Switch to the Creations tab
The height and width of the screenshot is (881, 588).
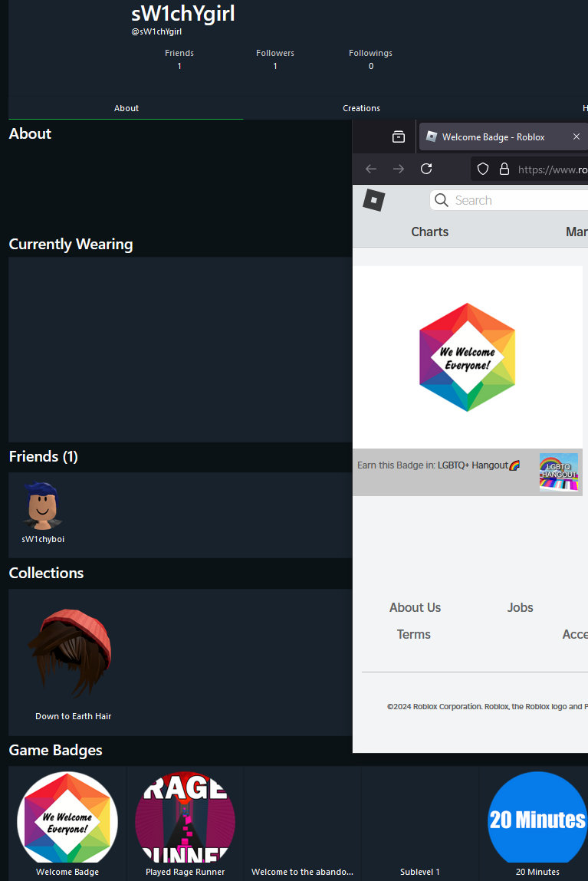pos(361,108)
